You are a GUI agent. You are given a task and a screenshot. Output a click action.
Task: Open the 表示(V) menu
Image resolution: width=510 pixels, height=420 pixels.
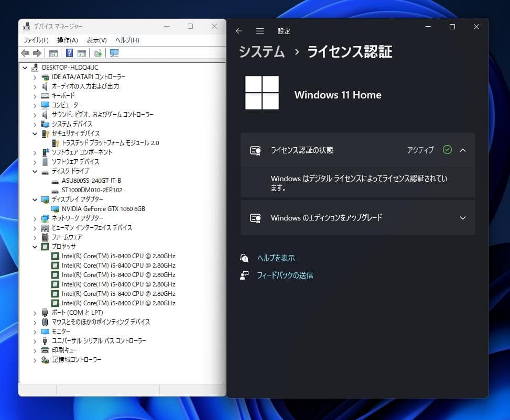(97, 40)
